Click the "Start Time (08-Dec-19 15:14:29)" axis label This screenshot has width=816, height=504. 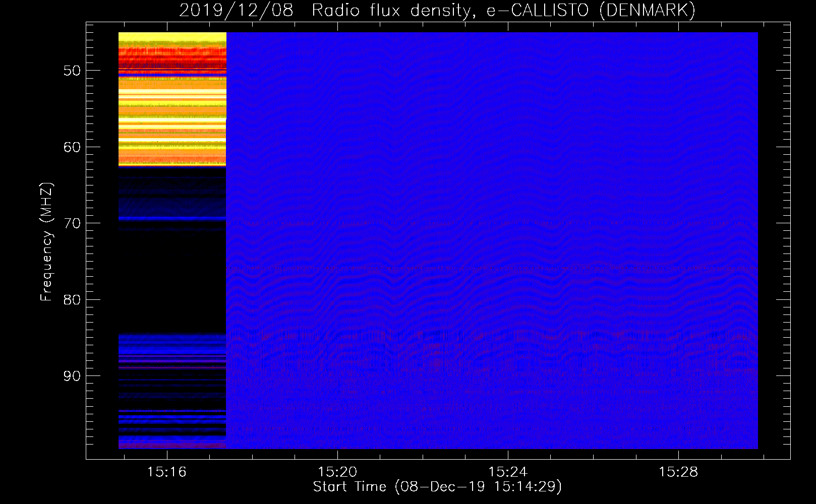tap(437, 487)
